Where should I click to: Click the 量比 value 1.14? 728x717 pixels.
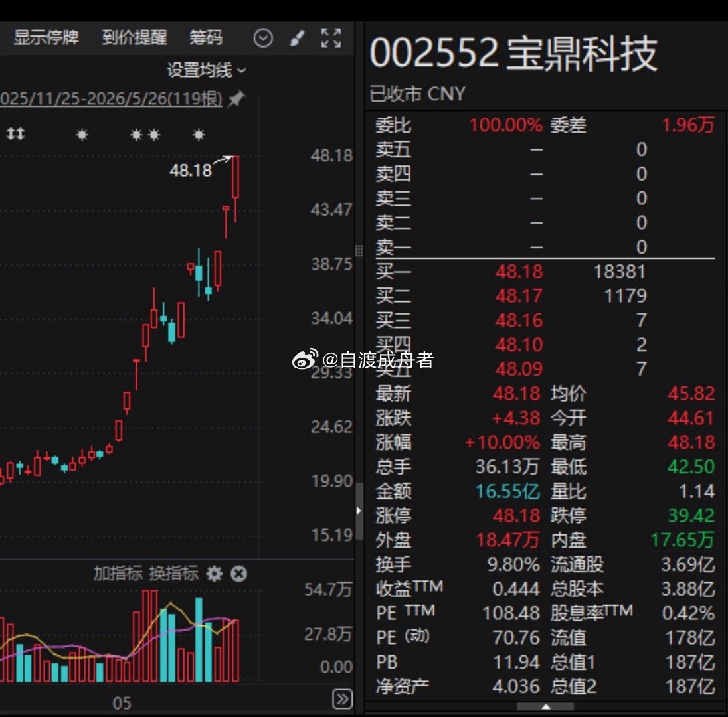pyautogui.click(x=696, y=491)
